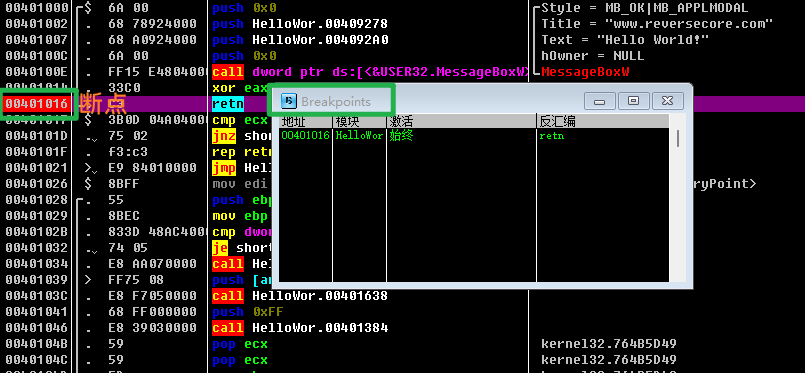Viewport: 805px width, 373px height.
Task: Click the highlighted retn instruction in disassembly
Action: [x=228, y=104]
